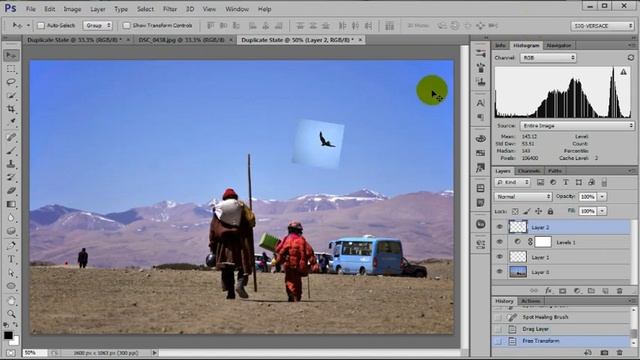Open the DSC_0438.jpg document tab
Viewport: 640px width, 360px height.
181,40
